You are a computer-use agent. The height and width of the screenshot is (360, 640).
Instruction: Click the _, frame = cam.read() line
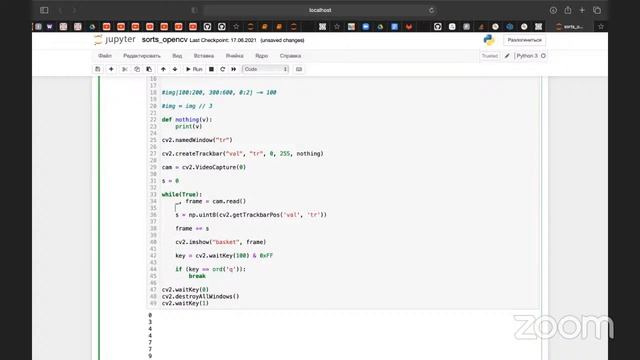point(211,201)
